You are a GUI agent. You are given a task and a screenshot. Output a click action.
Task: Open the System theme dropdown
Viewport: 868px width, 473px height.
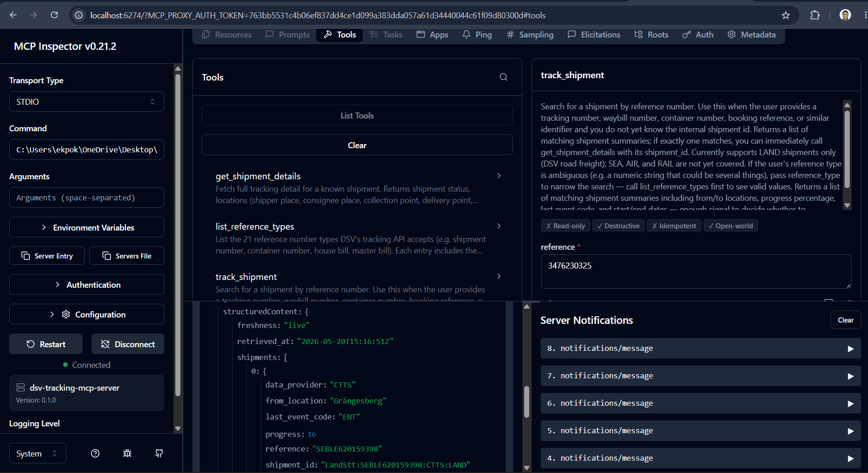pyautogui.click(x=38, y=453)
